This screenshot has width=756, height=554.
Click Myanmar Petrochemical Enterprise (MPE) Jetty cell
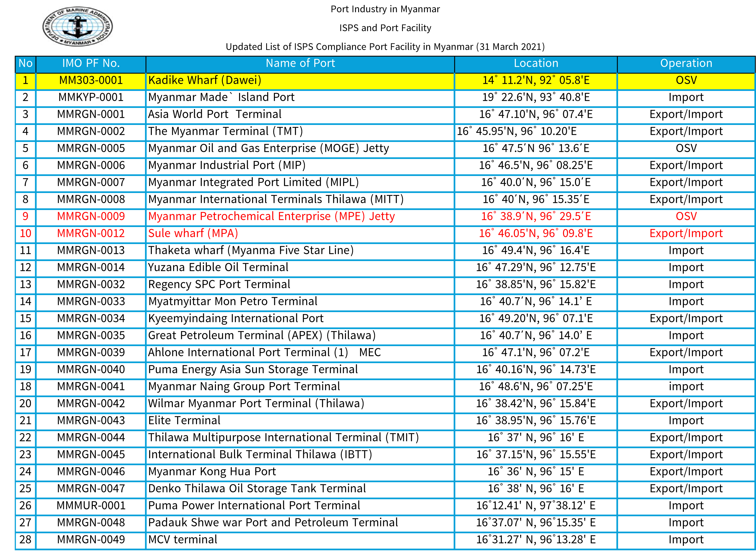coord(271,216)
